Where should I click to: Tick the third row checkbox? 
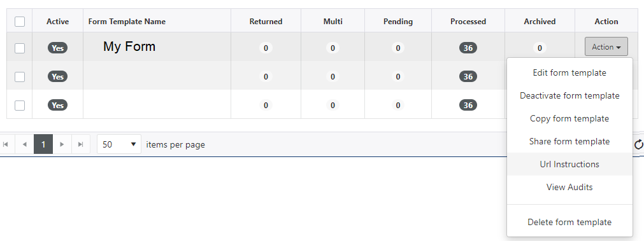click(x=20, y=106)
